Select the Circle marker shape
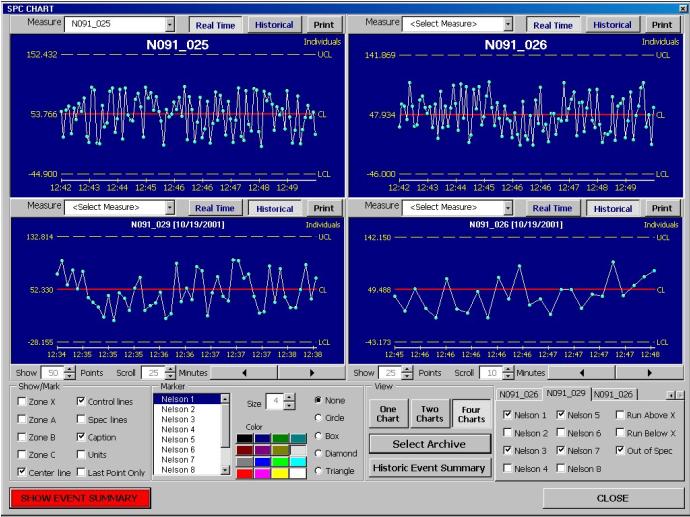Screen dimensions: 690x517 318,418
